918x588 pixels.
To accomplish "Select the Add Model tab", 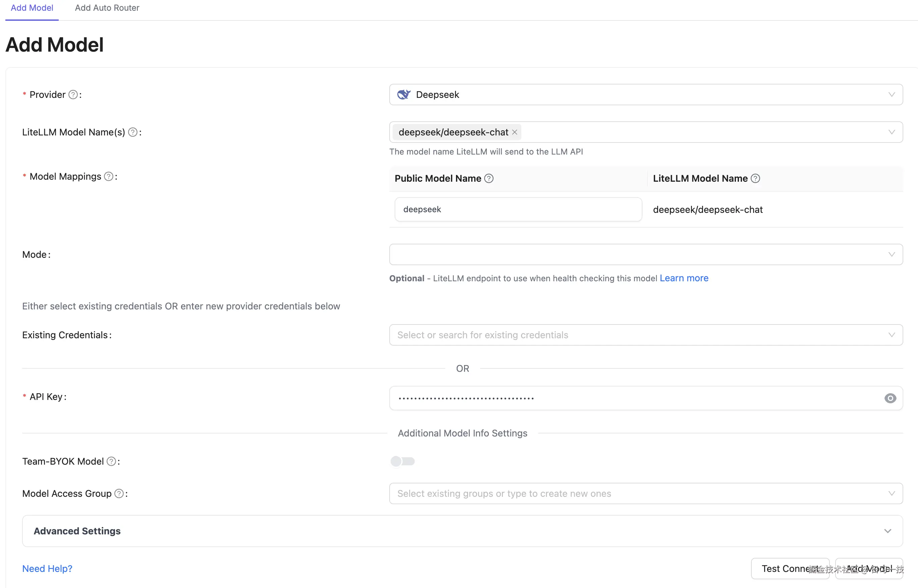I will (x=32, y=8).
